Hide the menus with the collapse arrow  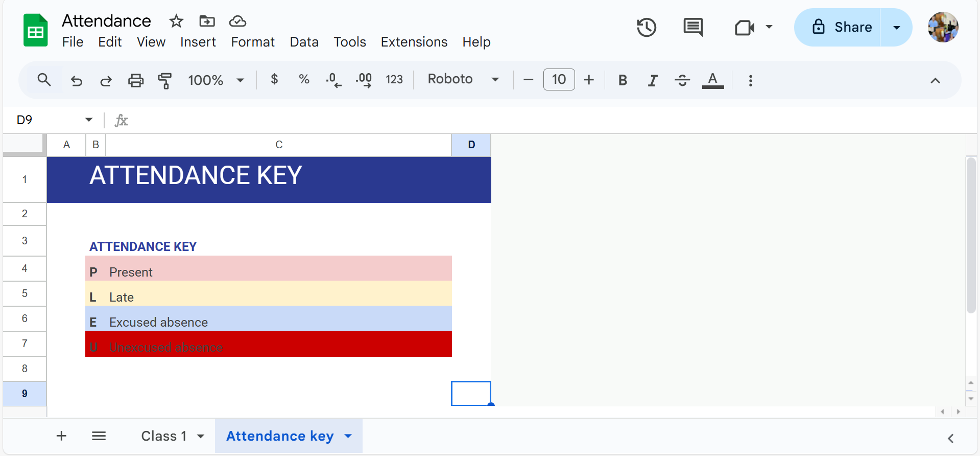click(935, 80)
